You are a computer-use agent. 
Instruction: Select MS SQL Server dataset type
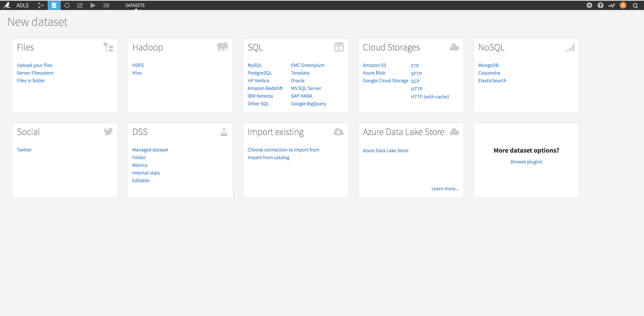point(306,88)
